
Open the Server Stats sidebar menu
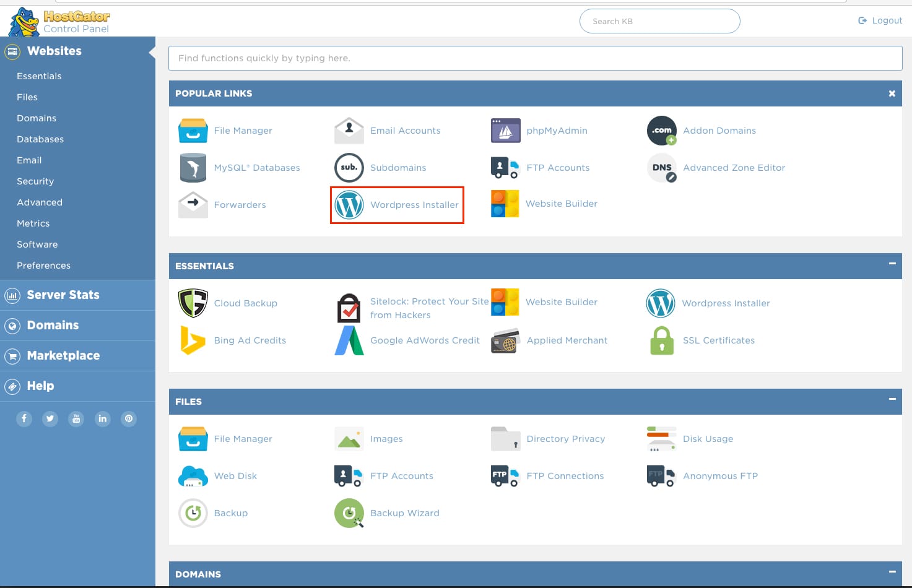(x=63, y=295)
